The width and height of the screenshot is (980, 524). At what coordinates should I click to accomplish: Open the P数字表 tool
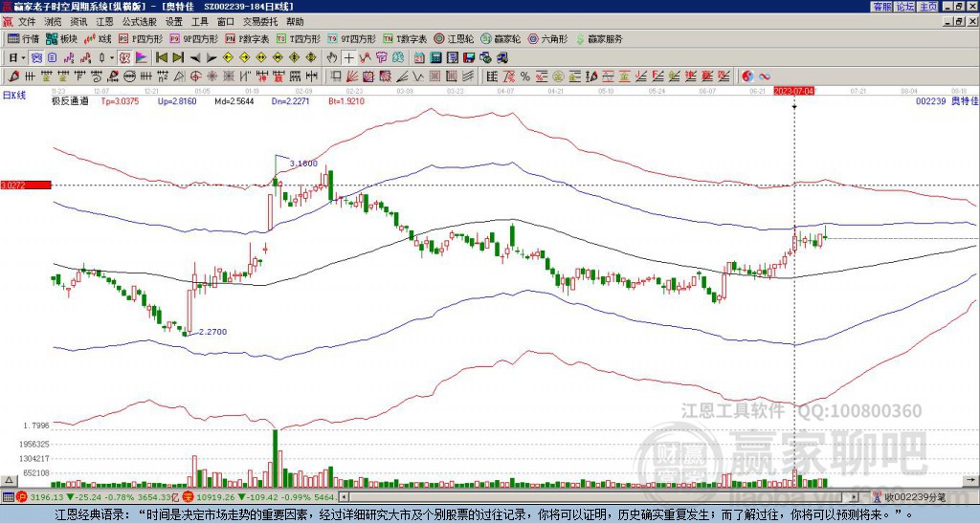247,38
